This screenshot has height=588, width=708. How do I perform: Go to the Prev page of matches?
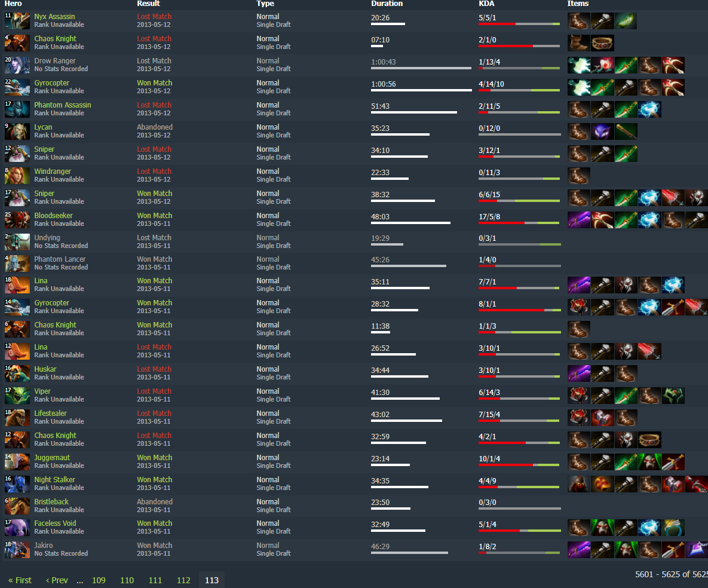(57, 580)
